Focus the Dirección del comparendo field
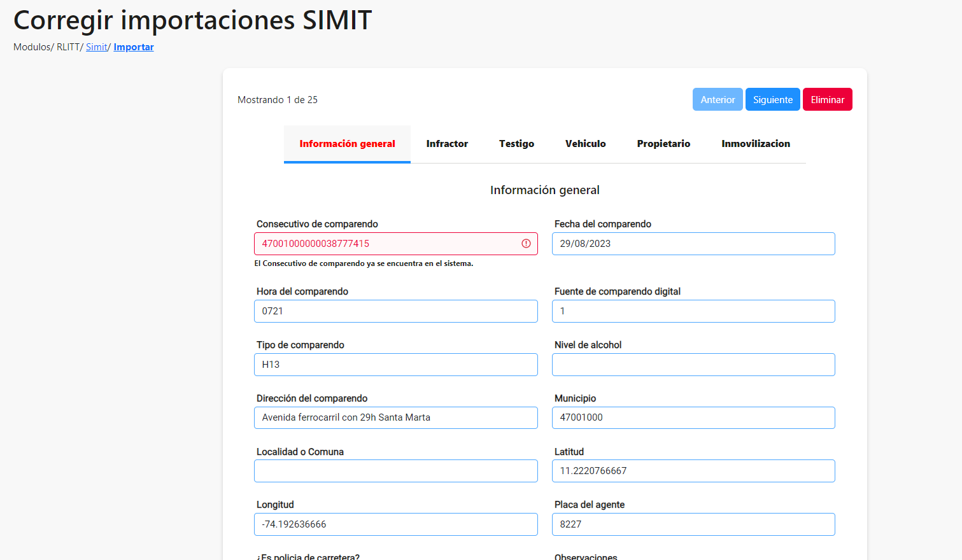 (396, 417)
